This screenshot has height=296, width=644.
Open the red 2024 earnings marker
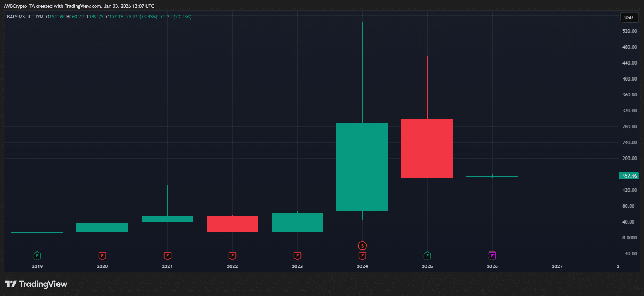coord(362,255)
